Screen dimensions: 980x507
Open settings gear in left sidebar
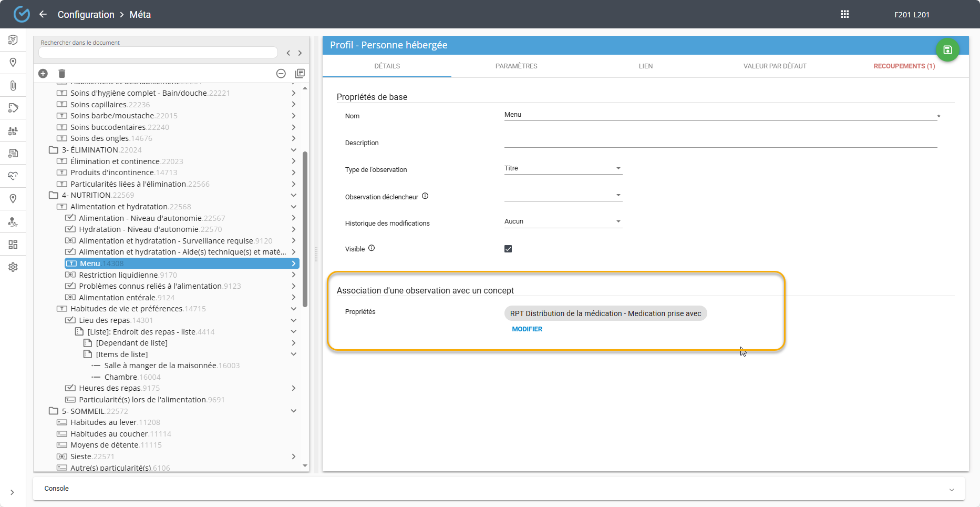coord(13,267)
